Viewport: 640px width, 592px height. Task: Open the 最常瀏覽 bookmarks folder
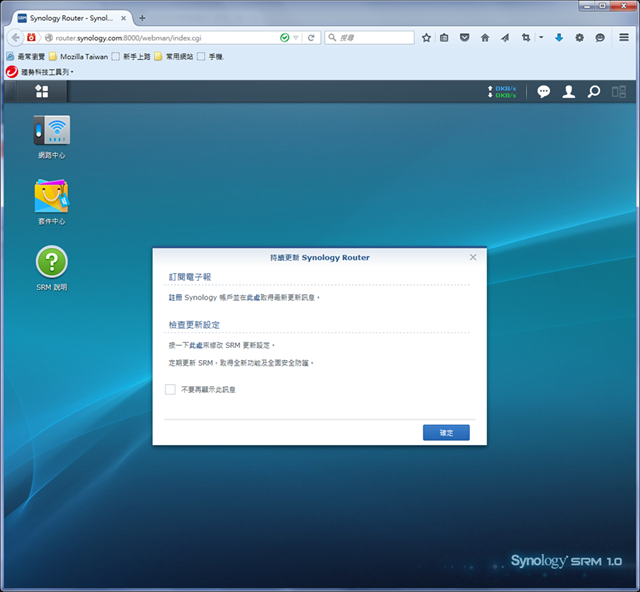pos(26,57)
